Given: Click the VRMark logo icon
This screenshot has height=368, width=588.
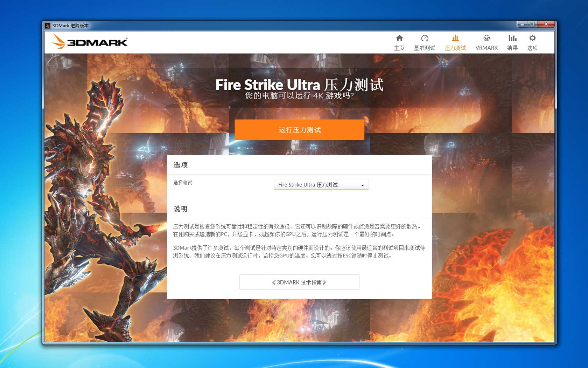Looking at the screenshot, I should click(x=486, y=38).
